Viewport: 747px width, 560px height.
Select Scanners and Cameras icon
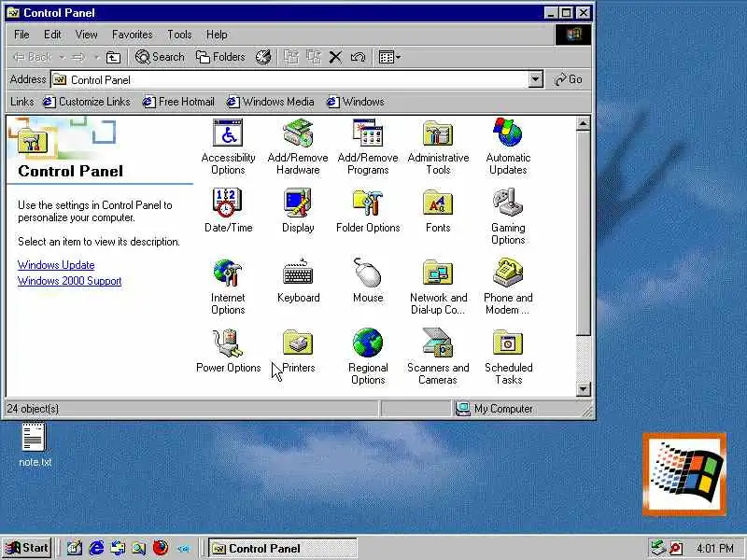point(438,343)
